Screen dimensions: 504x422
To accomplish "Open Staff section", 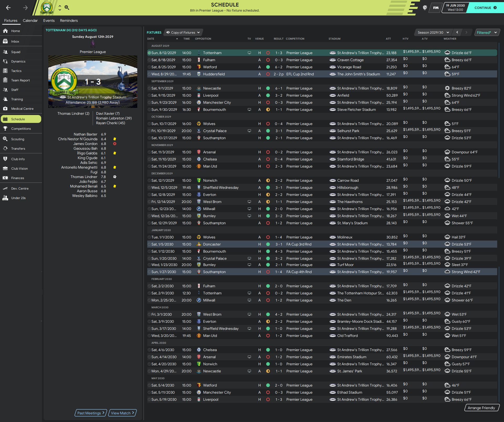I will tap(21, 90).
